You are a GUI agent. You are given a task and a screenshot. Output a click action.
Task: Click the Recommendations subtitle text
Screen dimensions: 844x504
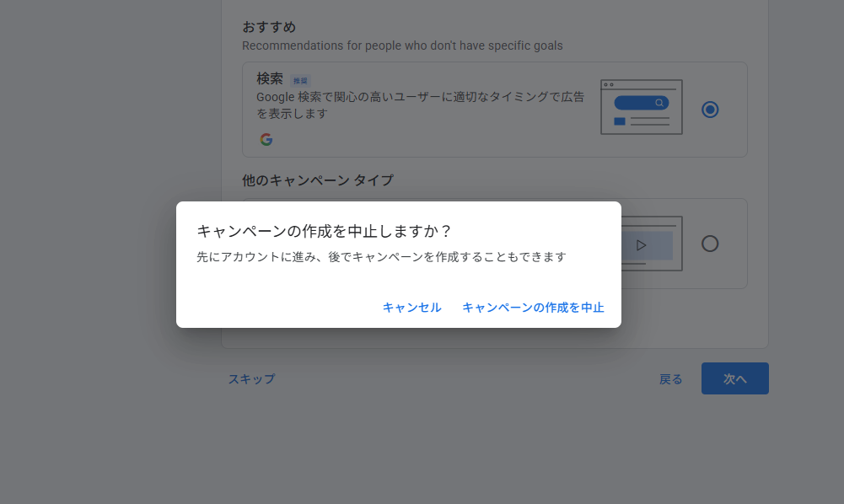click(402, 46)
